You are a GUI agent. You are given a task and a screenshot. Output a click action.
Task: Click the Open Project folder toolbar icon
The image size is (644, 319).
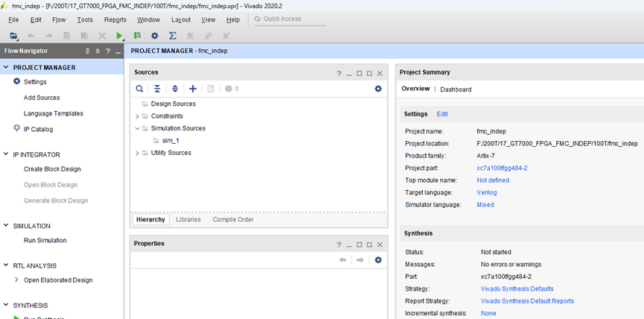tap(13, 36)
